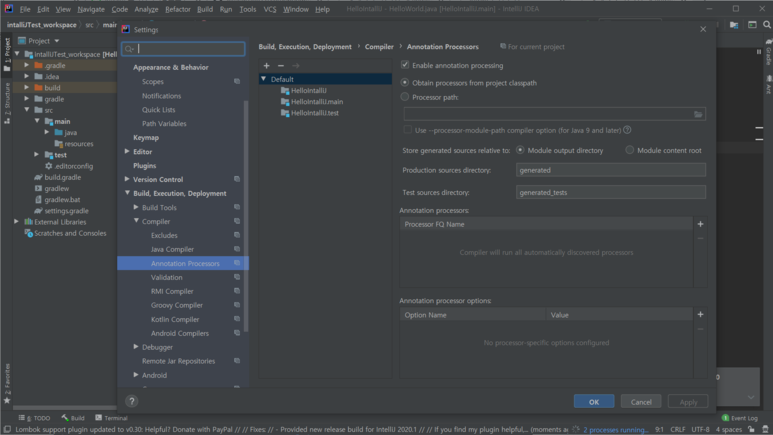Click project-level icon beside Version Control
Viewport: 773px width, 435px height.
[x=237, y=179]
